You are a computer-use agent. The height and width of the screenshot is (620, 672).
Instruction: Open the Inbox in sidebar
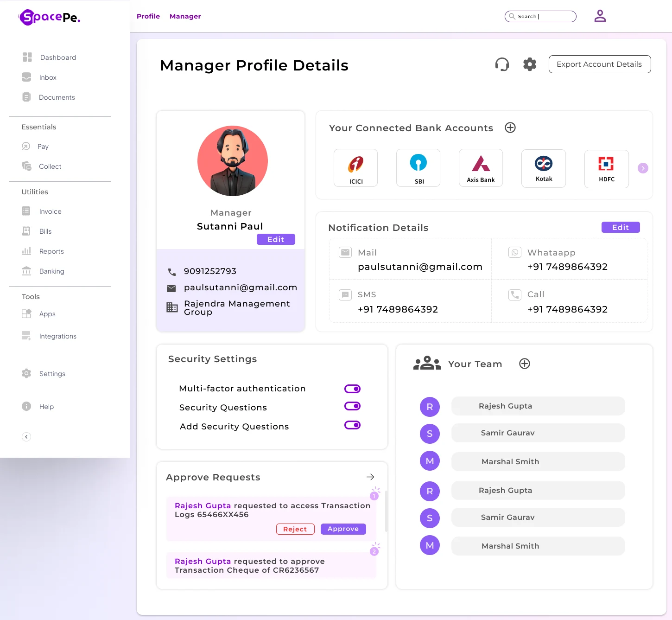[x=39, y=77]
